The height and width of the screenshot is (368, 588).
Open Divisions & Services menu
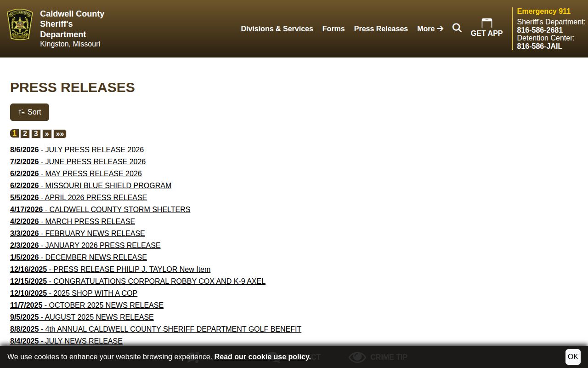277,29
